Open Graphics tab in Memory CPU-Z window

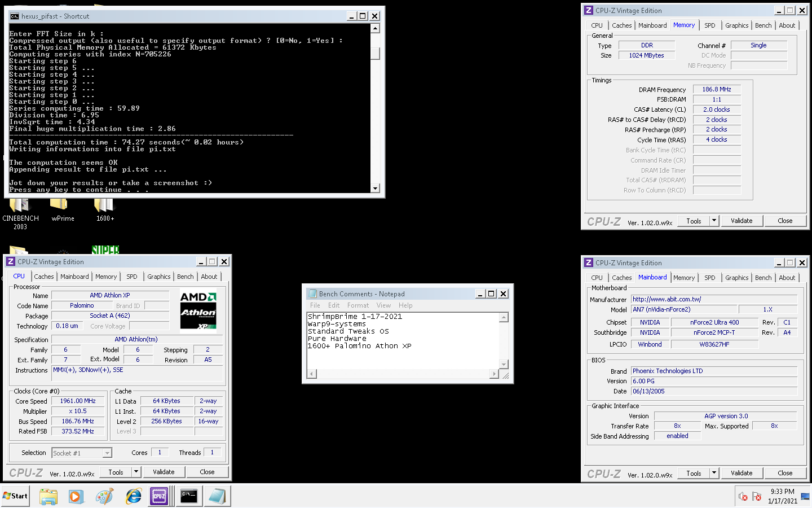tap(737, 25)
